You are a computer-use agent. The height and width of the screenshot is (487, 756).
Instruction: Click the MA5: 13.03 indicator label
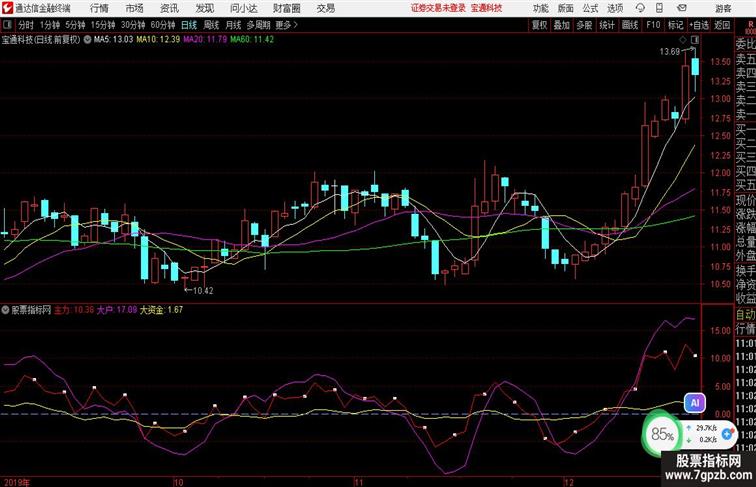pos(113,40)
